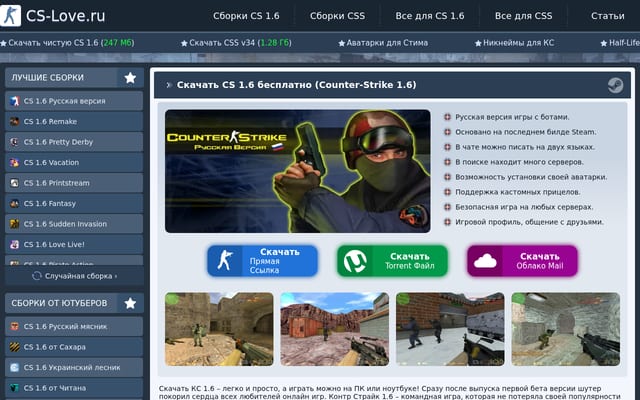Click text Основано на последнем билде Steam
This screenshot has height=400, width=640.
[x=526, y=132]
